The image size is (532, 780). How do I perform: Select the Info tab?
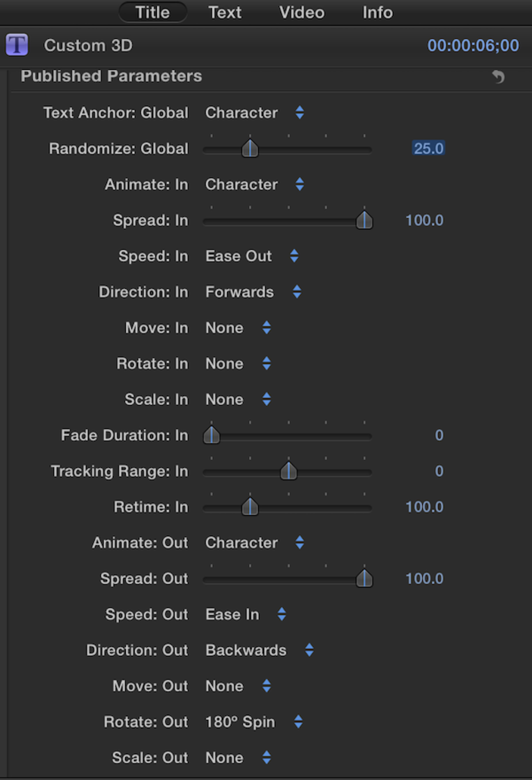[x=378, y=13]
